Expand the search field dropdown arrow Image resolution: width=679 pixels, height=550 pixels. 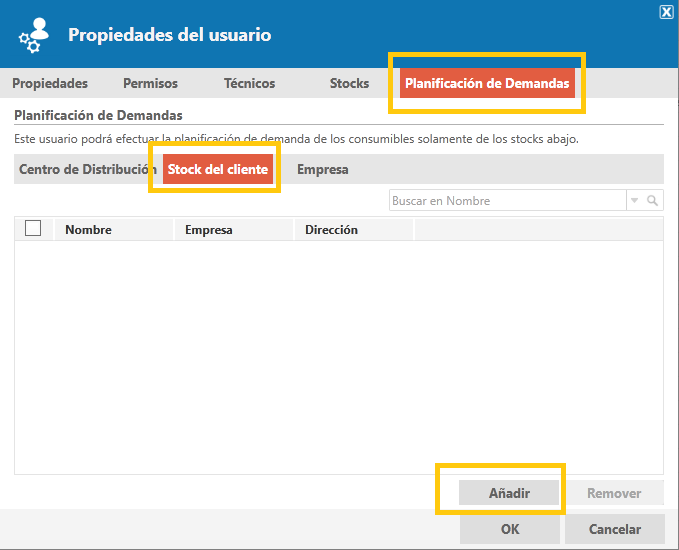[x=634, y=201]
